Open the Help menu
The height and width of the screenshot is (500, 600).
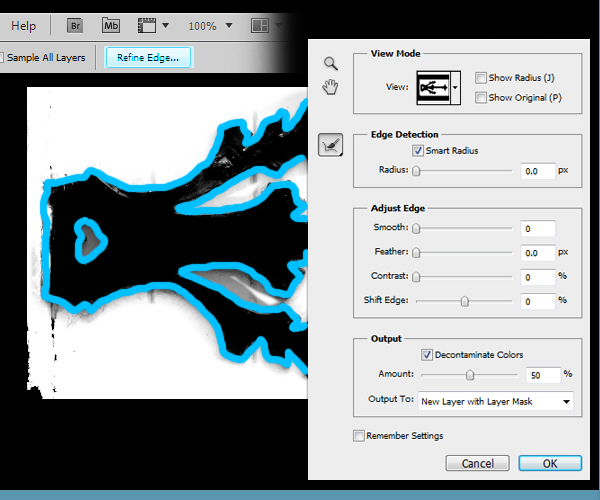tap(23, 26)
